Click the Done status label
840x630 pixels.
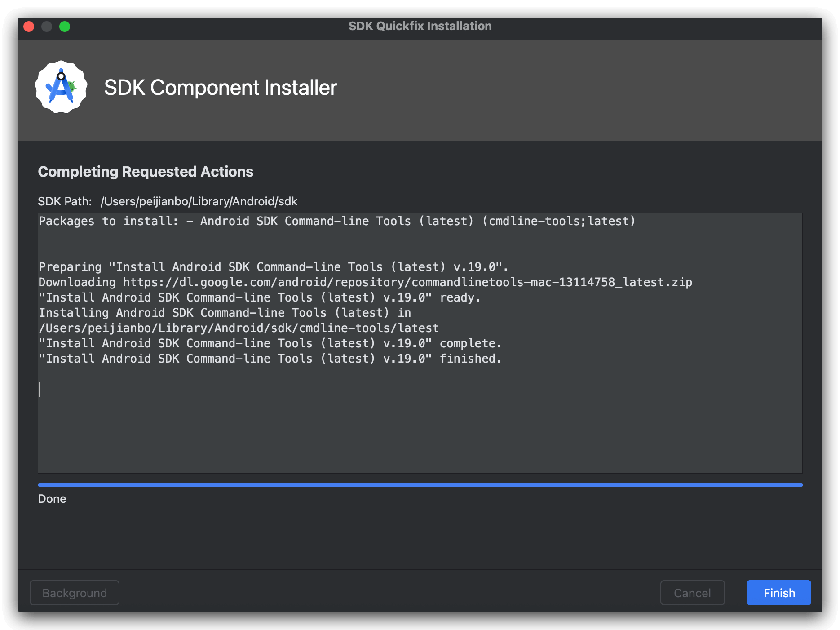point(52,499)
